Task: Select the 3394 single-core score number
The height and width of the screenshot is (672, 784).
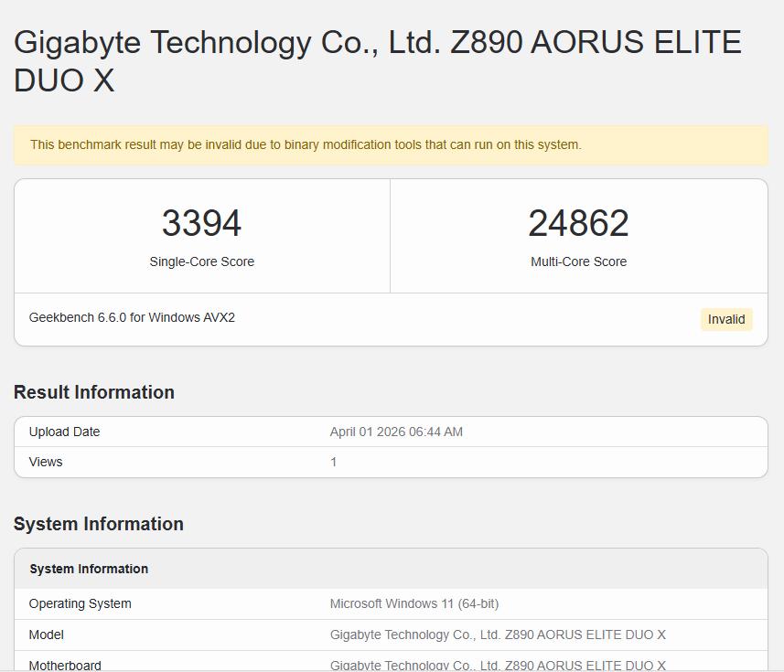Action: (201, 223)
